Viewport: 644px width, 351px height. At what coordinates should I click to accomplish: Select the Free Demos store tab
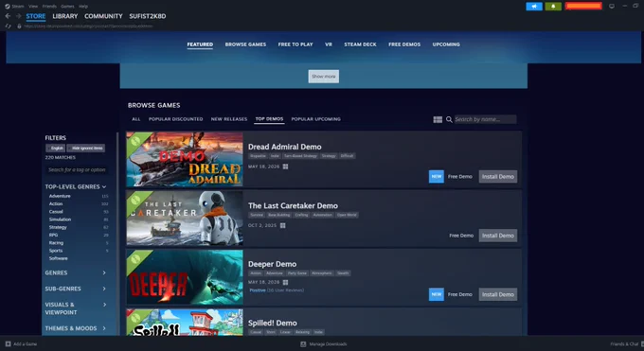coord(404,44)
